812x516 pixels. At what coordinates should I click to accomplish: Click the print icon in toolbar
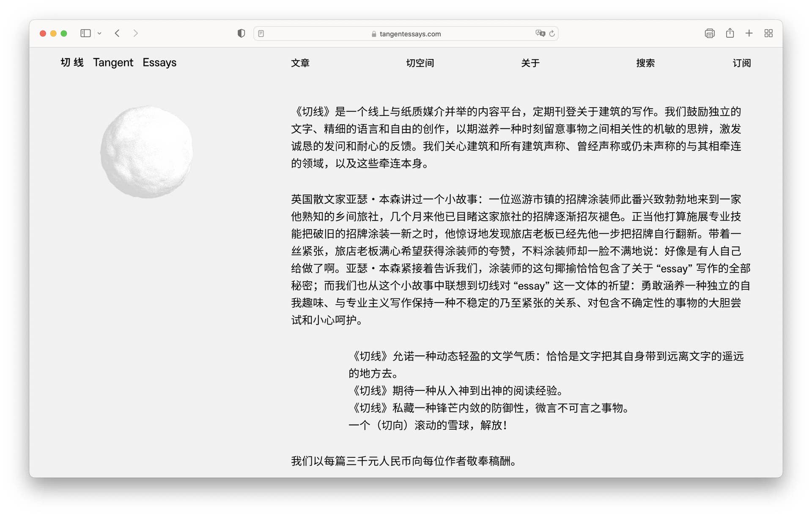point(709,33)
